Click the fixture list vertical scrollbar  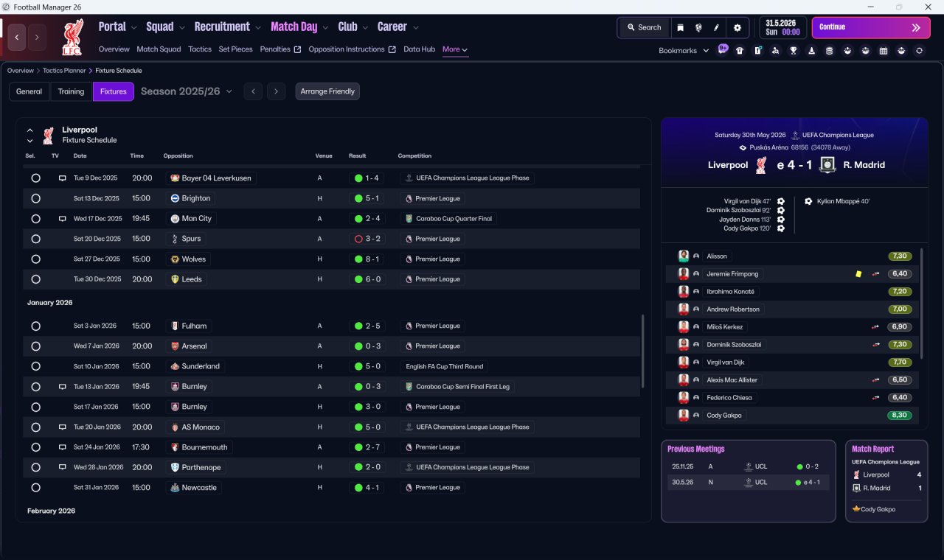(x=643, y=351)
